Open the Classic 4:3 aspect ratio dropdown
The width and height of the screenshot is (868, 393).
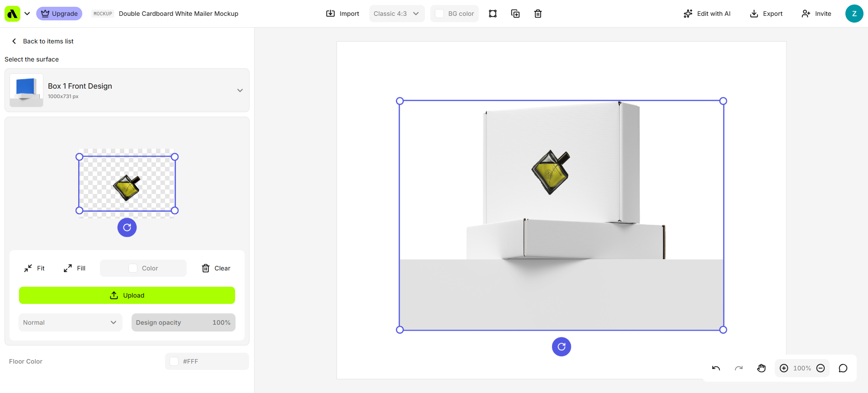tap(397, 14)
